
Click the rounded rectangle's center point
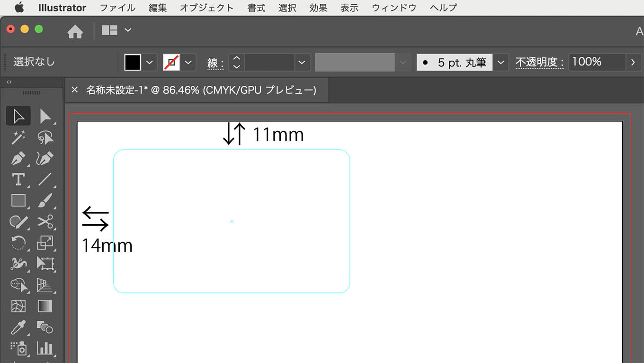[232, 221]
